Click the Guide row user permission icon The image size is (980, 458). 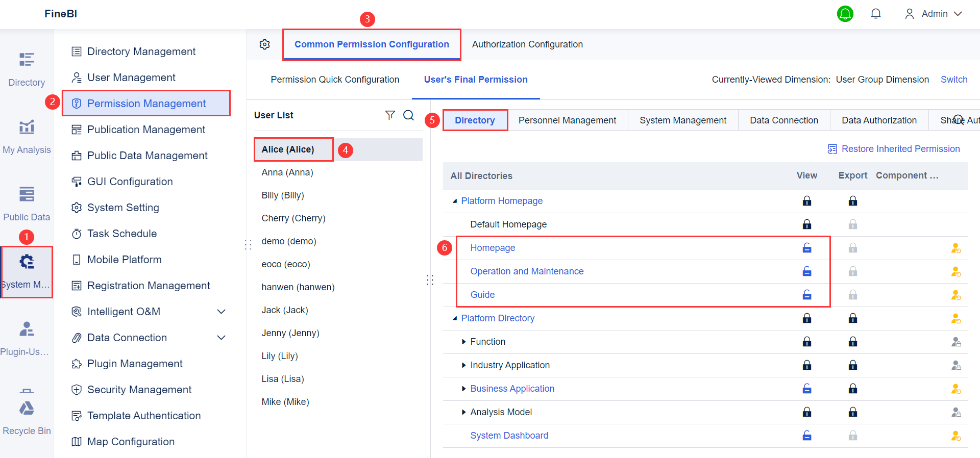point(956,295)
